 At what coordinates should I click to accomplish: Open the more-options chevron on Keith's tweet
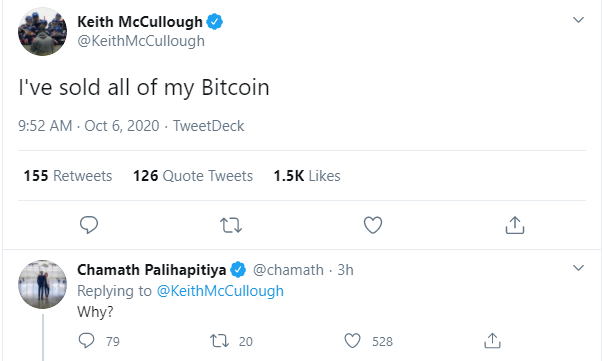pyautogui.click(x=578, y=20)
